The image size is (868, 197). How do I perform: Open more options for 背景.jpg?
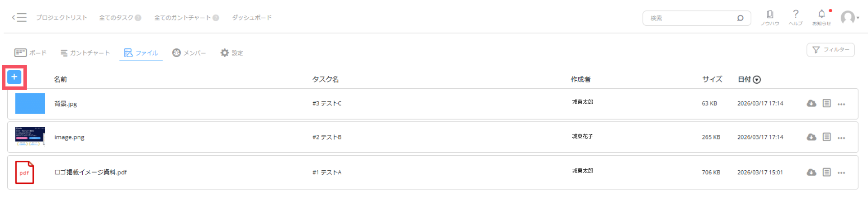click(x=841, y=104)
